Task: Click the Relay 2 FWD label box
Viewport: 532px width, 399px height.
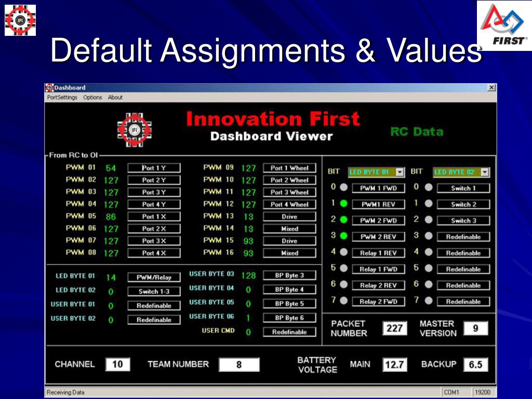Action: click(x=378, y=302)
